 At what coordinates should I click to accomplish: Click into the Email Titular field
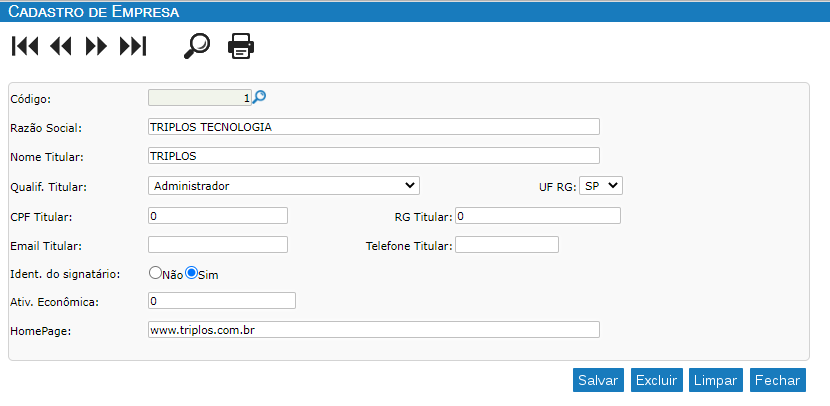coord(218,245)
